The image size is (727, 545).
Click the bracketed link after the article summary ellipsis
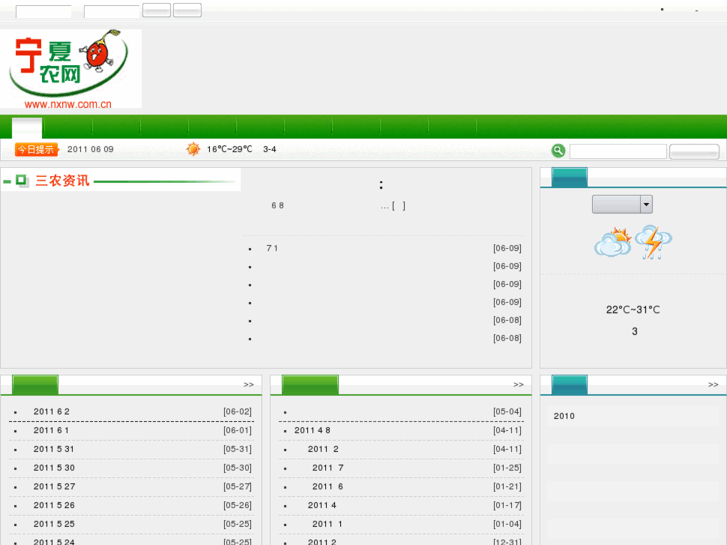point(399,206)
